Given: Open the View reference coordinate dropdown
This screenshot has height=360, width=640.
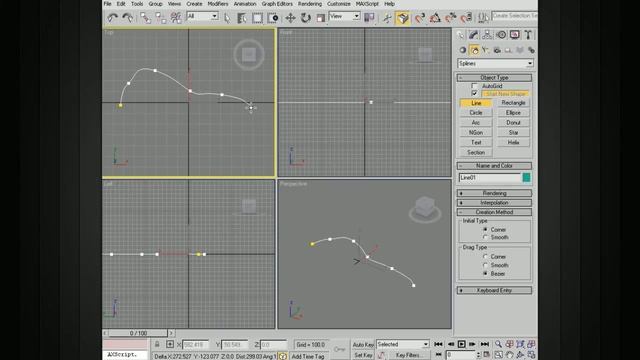Looking at the screenshot, I should [x=344, y=16].
